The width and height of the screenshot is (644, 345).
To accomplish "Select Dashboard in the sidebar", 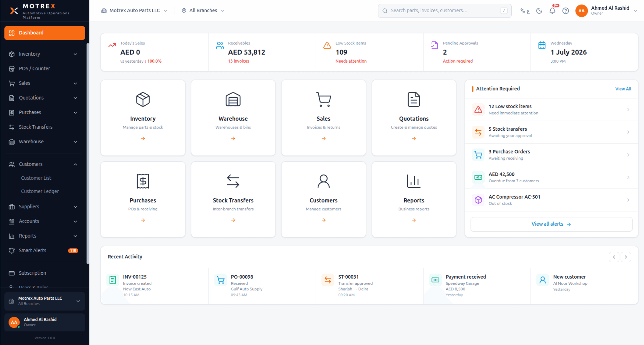I will click(45, 33).
